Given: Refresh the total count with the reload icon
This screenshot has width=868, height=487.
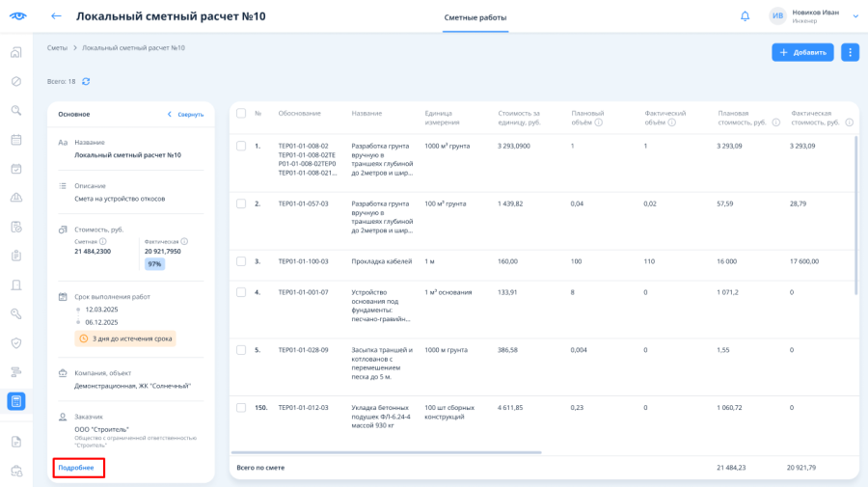Looking at the screenshot, I should tap(86, 81).
